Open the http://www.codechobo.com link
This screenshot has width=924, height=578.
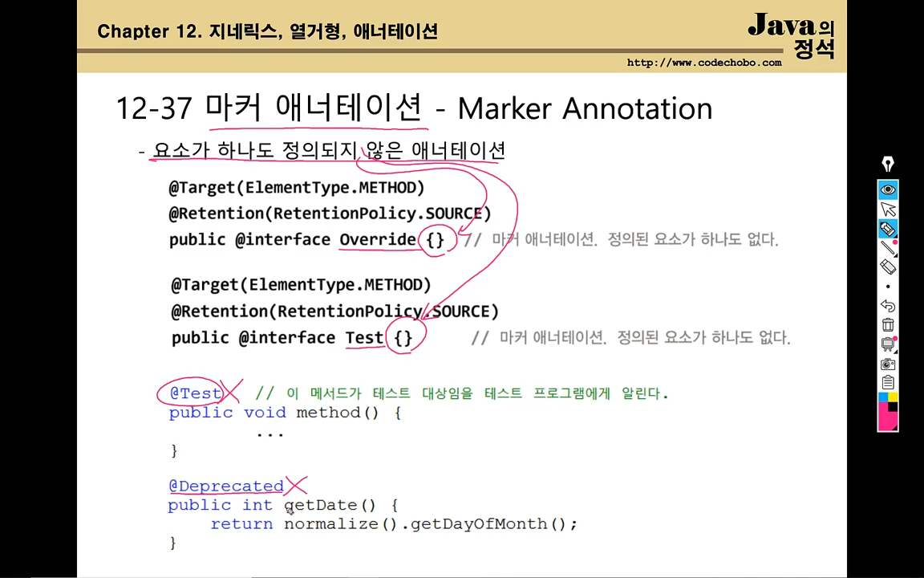[x=704, y=63]
